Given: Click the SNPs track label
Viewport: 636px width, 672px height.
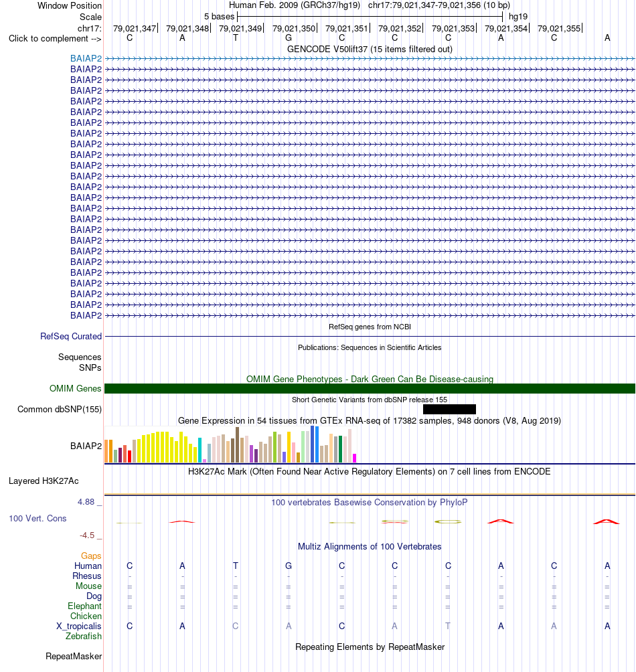Looking at the screenshot, I should tap(90, 367).
